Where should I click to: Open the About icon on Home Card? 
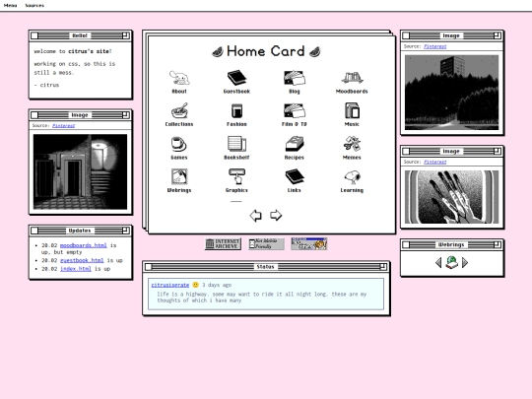(x=179, y=78)
